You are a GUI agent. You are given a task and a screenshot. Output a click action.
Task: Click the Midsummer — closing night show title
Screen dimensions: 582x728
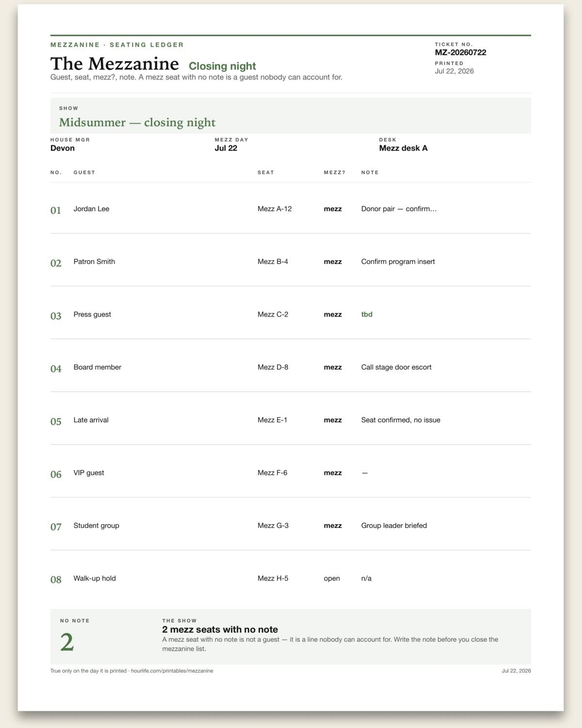[137, 122]
